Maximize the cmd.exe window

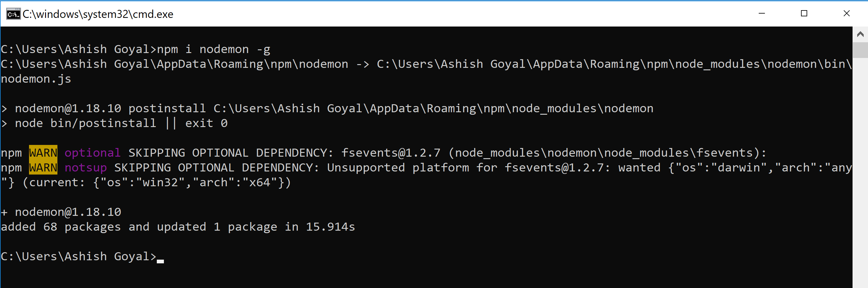pos(804,14)
